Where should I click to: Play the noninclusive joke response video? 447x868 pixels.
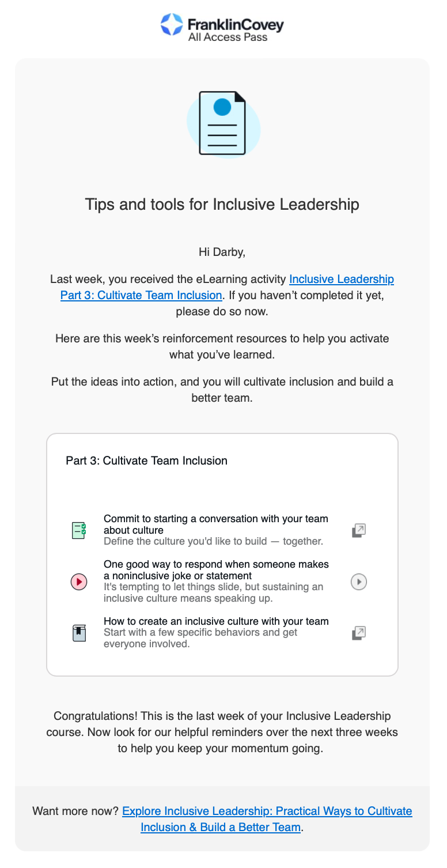(359, 582)
